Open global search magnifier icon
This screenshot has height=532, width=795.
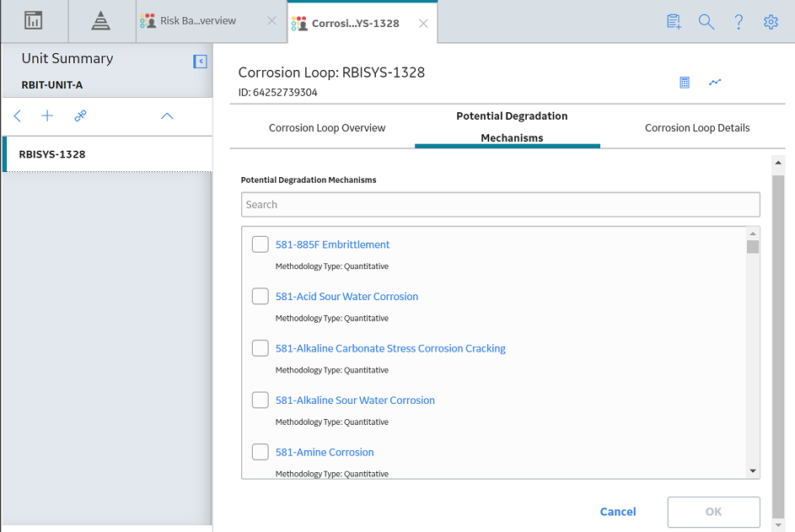point(706,22)
